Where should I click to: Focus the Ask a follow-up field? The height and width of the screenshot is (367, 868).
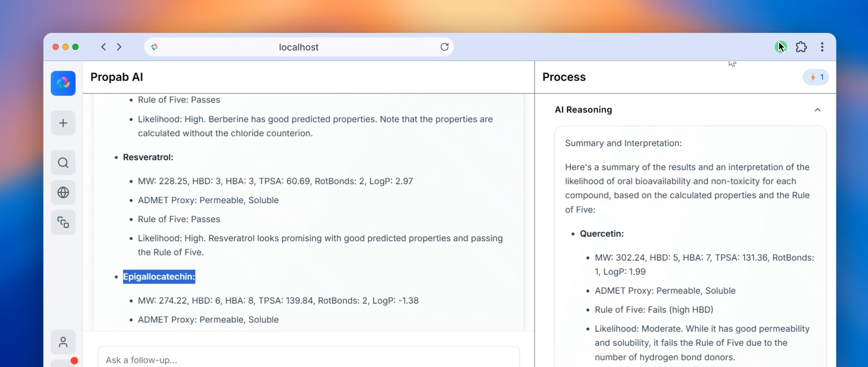(x=308, y=360)
